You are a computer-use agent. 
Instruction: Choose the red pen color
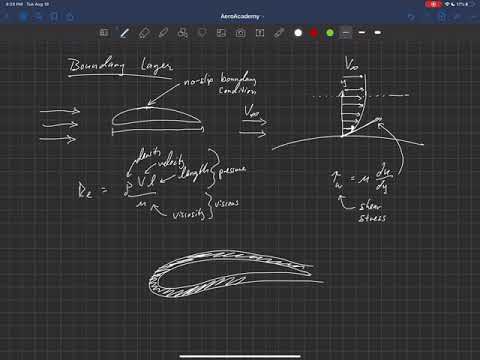click(x=314, y=33)
